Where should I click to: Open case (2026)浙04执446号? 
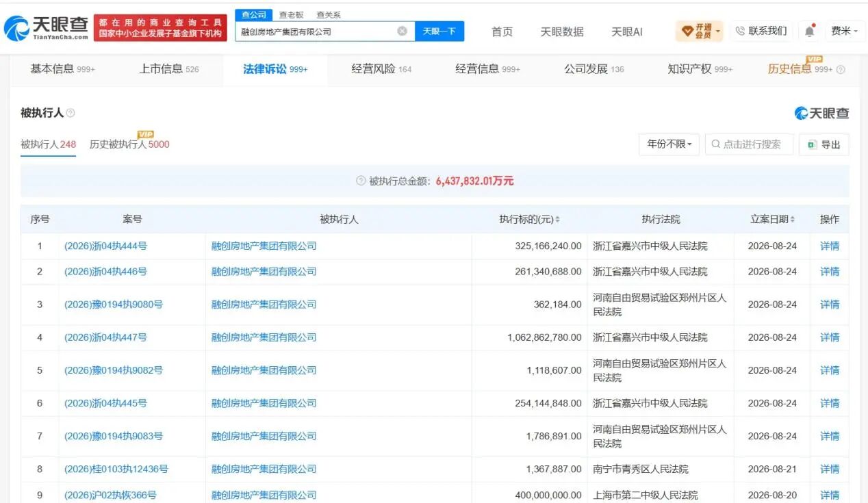(x=105, y=272)
